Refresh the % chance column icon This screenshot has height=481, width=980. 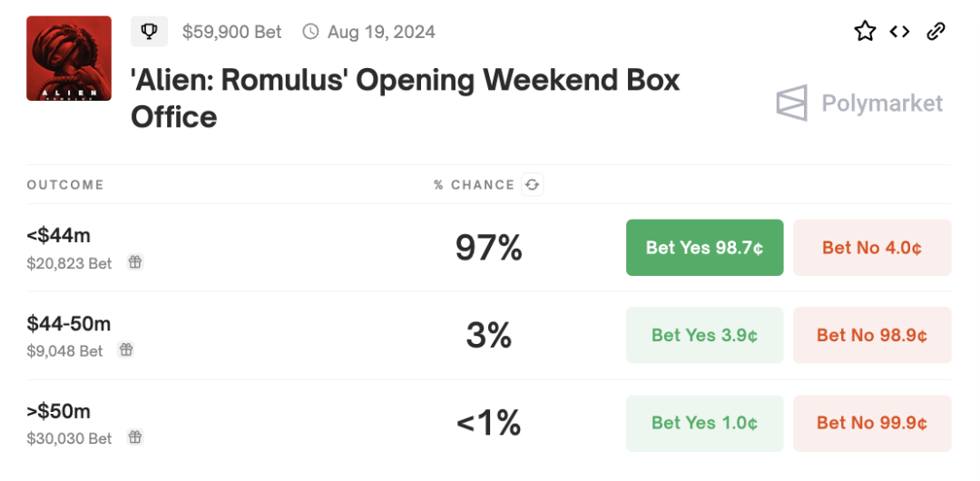click(x=533, y=185)
